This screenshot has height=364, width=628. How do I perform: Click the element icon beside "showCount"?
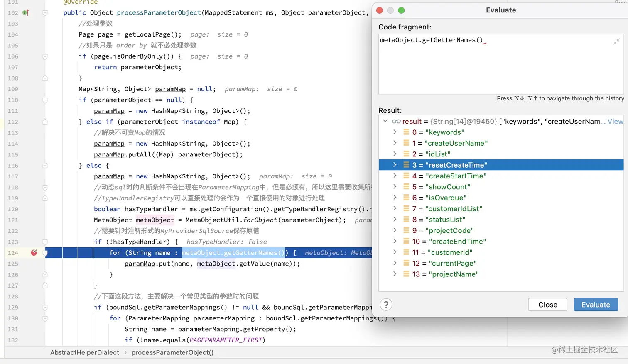tap(406, 186)
